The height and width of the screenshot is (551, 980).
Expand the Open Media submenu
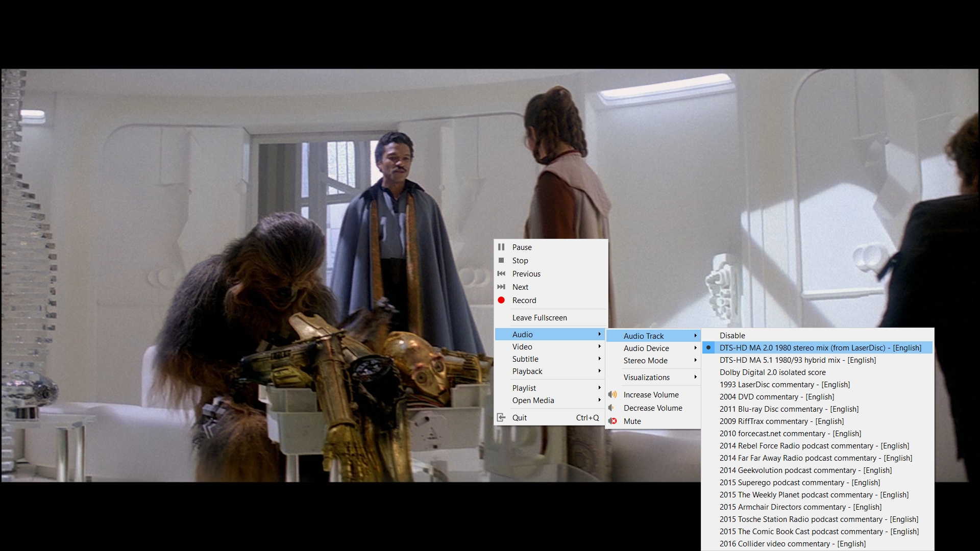click(x=550, y=400)
